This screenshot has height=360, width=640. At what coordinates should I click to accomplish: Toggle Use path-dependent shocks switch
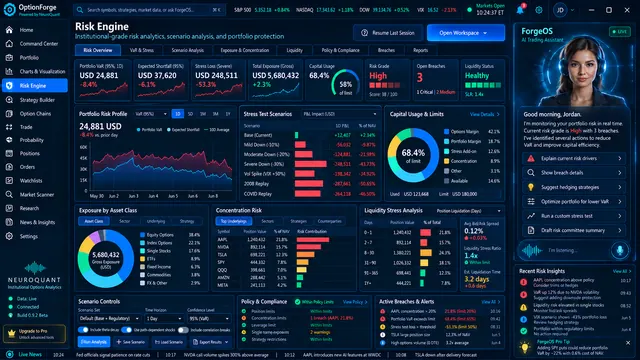pyautogui.click(x=127, y=330)
